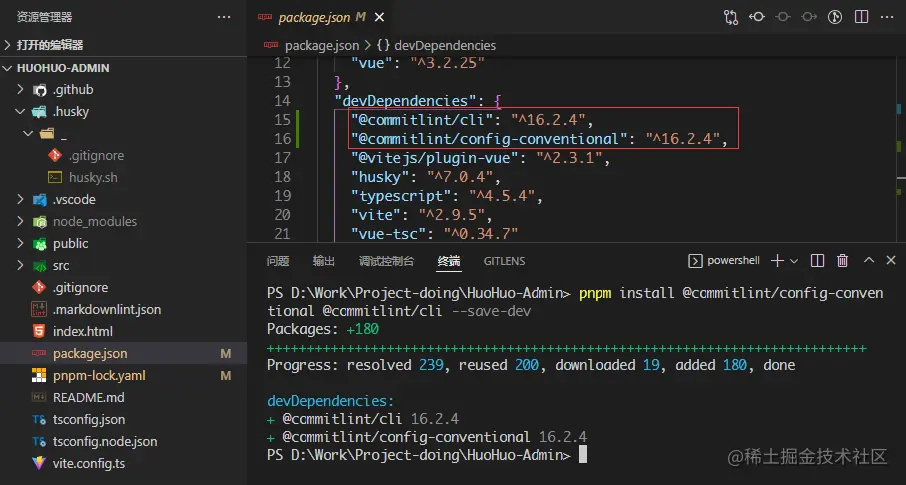Switch to the 问题 panel tab
906x485 pixels.
click(278, 261)
